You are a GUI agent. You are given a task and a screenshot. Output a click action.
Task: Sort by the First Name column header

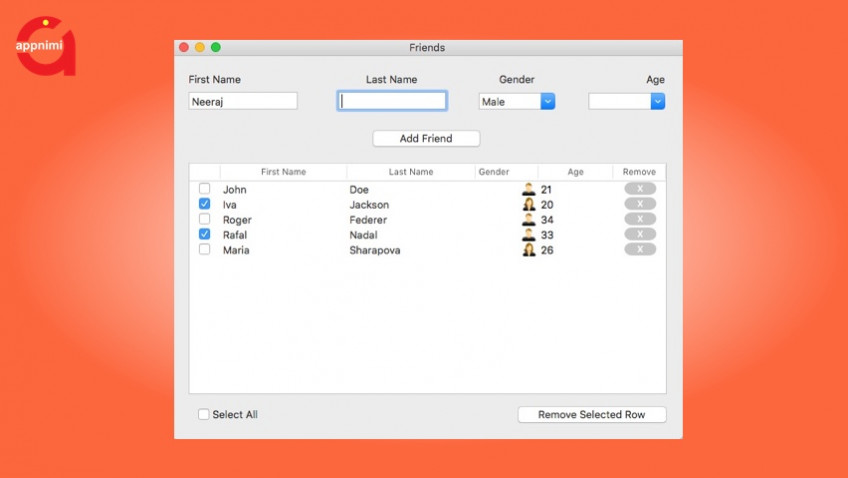point(283,172)
